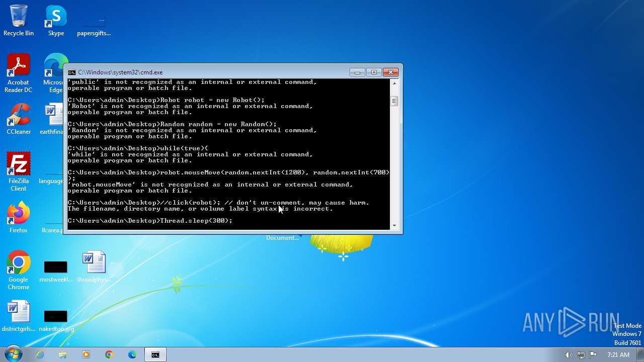The image size is (644, 362).
Task: Open Windows Media Player taskbar icon
Action: 86,354
